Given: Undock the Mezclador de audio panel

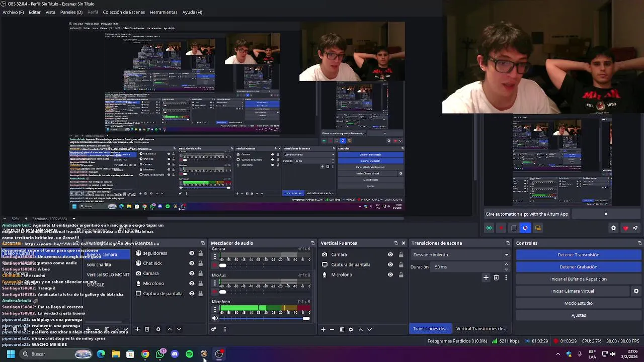Looking at the screenshot, I should click(x=312, y=243).
